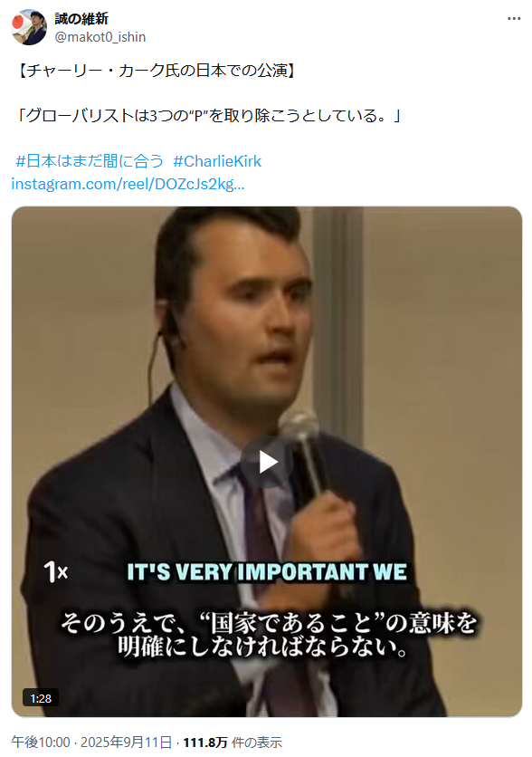
Task: Click the profile avatar of 誠の維新
Action: 29,27
